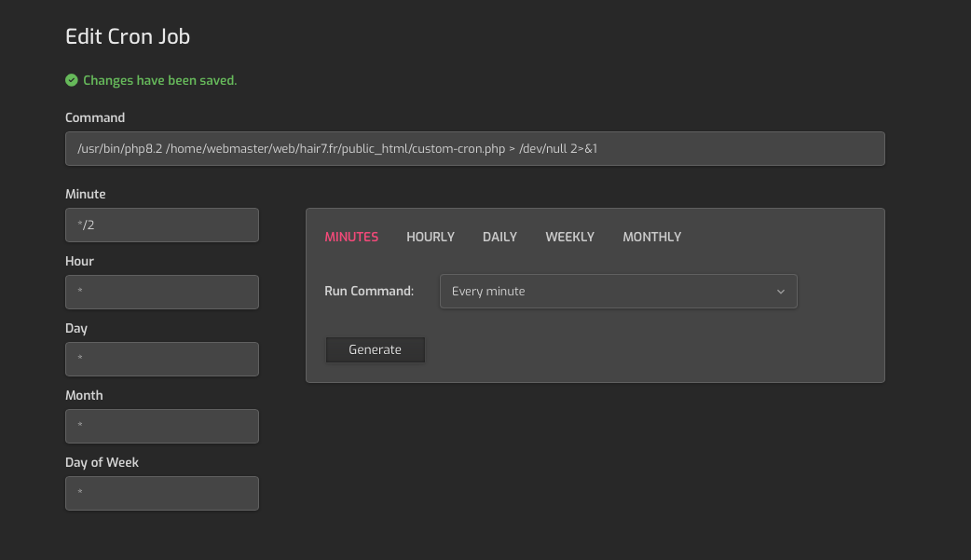The width and height of the screenshot is (971, 560).
Task: Switch to the DAILY tab
Action: (x=499, y=237)
